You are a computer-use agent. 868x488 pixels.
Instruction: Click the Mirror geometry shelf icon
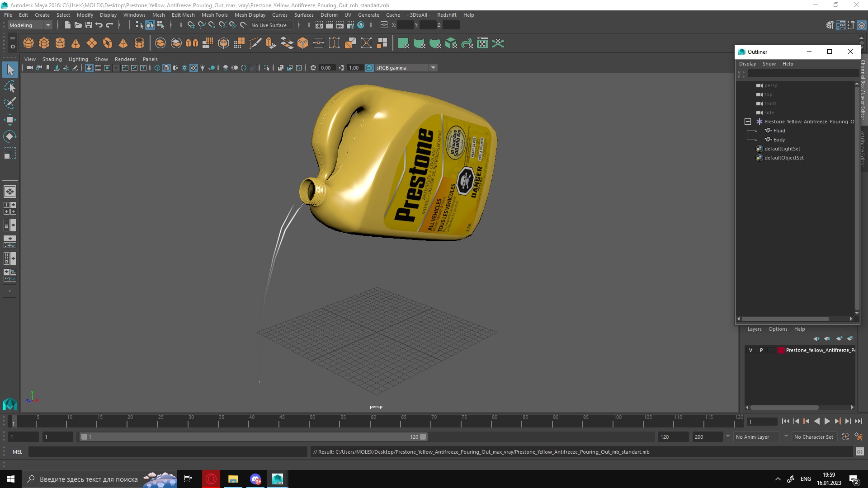tap(192, 43)
